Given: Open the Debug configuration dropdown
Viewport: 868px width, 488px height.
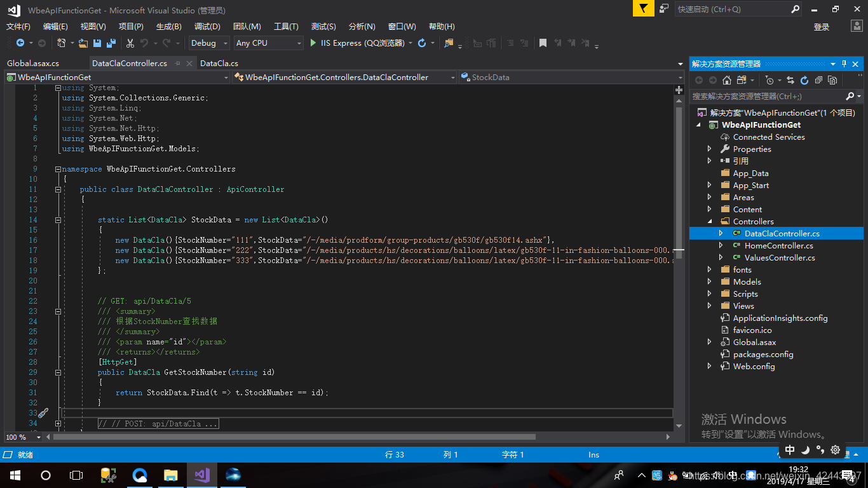Looking at the screenshot, I should point(209,43).
